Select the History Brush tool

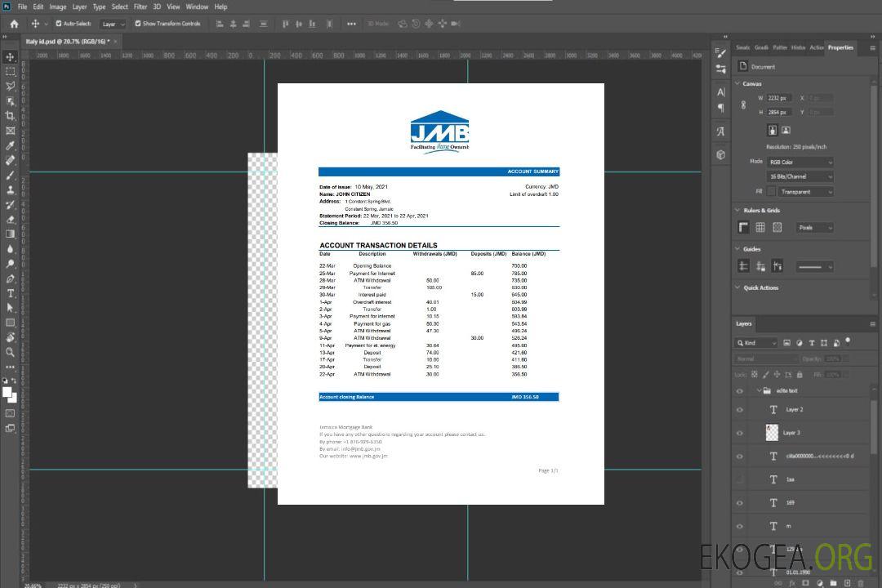click(10, 205)
